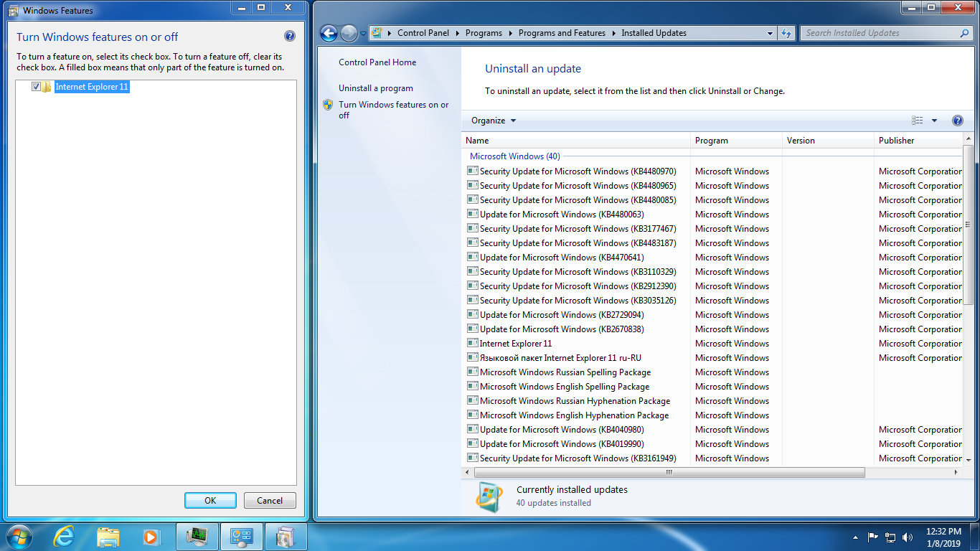
Task: Open the Windows Start menu
Action: click(19, 536)
